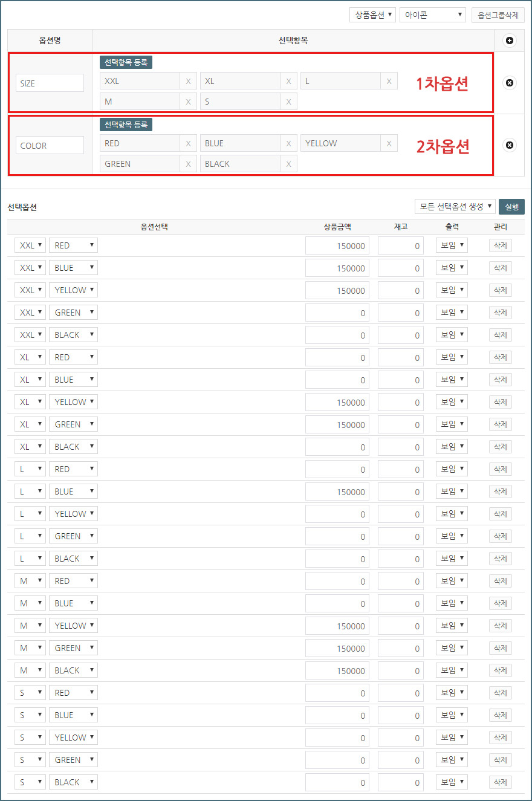Focus the SIZE option name field
Viewport: 532px width, 801px height.
pos(50,83)
